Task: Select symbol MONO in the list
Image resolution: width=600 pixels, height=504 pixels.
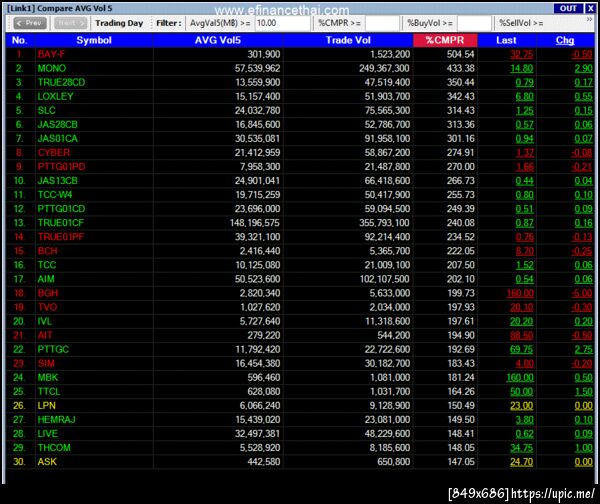Action: [x=52, y=69]
